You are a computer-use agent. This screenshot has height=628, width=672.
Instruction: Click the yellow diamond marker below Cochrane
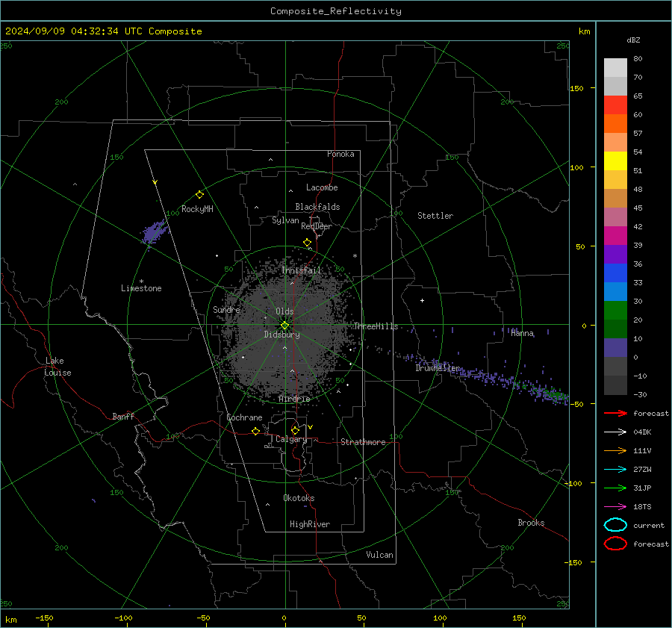point(255,431)
